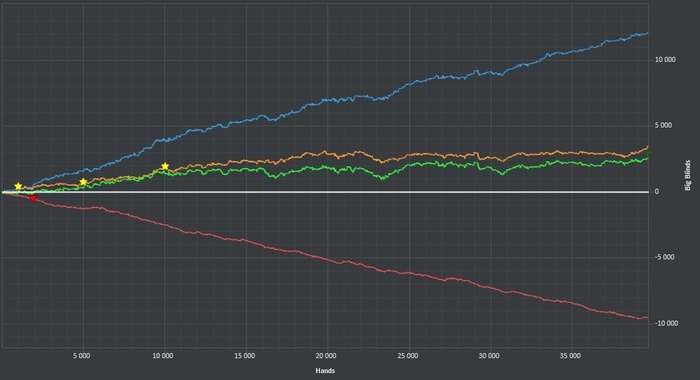Click the yellow star marker near 5 000 hands
700x380 pixels.
coord(83,182)
